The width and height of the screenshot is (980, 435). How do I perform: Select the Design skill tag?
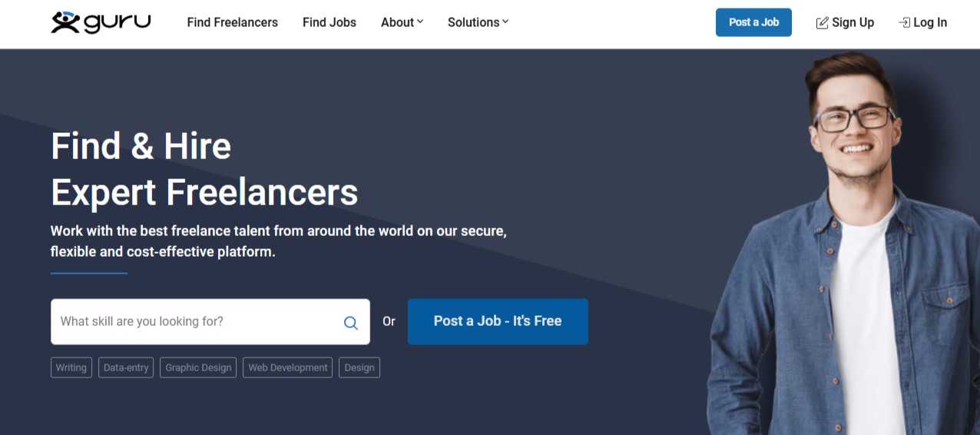coord(359,367)
